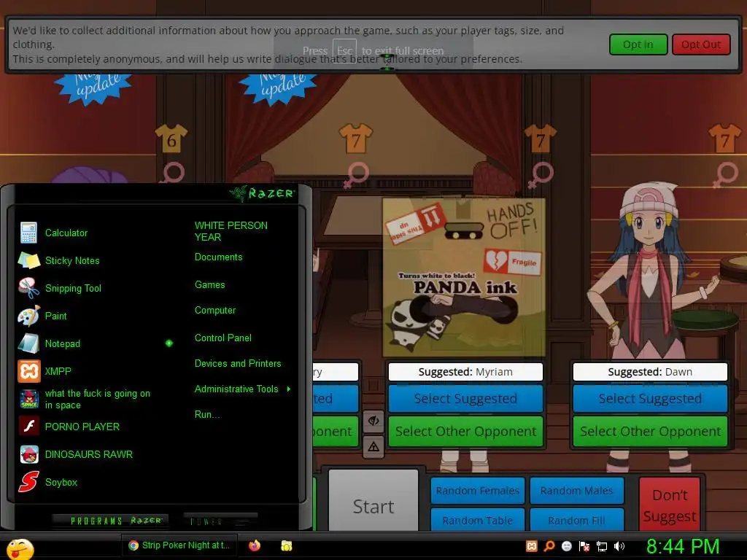
Task: Select Suggested under Myriam
Action: [465, 399]
